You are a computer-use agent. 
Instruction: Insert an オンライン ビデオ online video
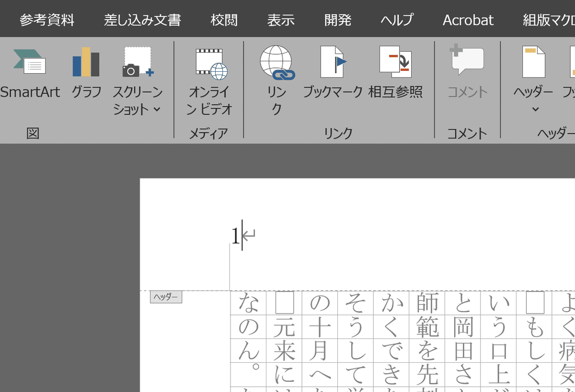209,81
